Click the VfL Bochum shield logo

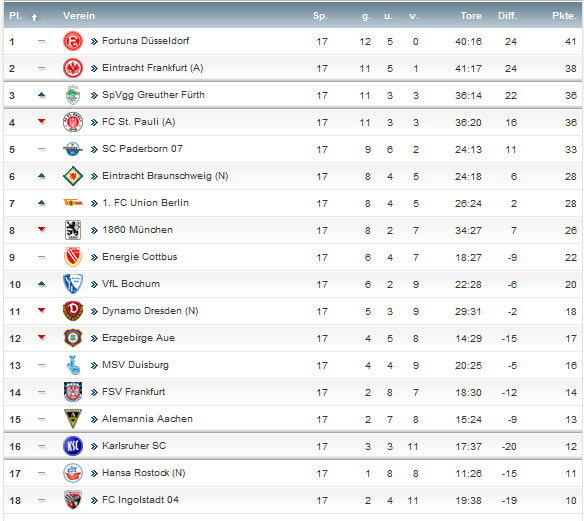tap(73, 284)
